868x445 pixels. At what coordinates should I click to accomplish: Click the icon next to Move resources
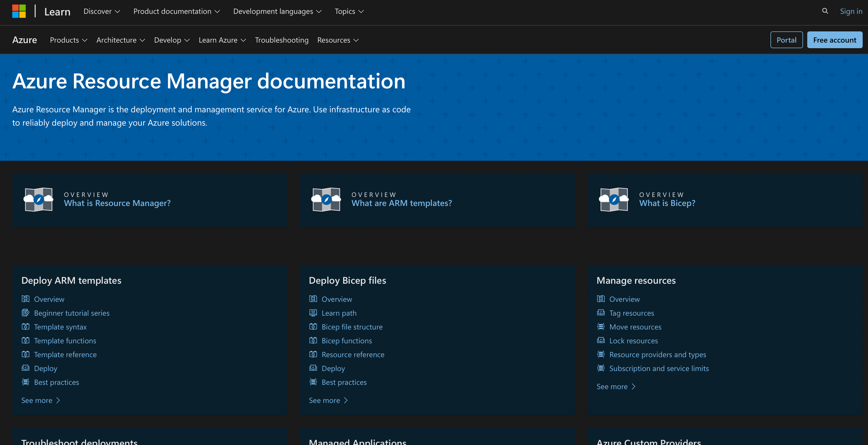coord(601,327)
